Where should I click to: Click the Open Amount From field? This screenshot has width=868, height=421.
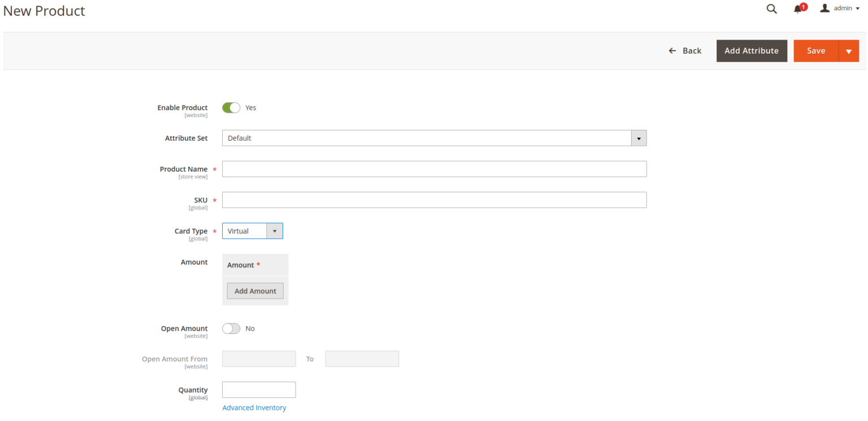(259, 359)
